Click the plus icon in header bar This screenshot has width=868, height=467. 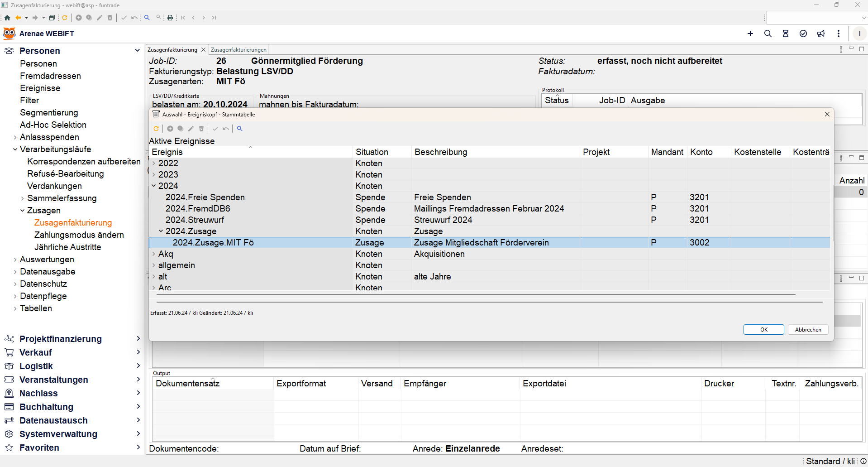pyautogui.click(x=750, y=34)
